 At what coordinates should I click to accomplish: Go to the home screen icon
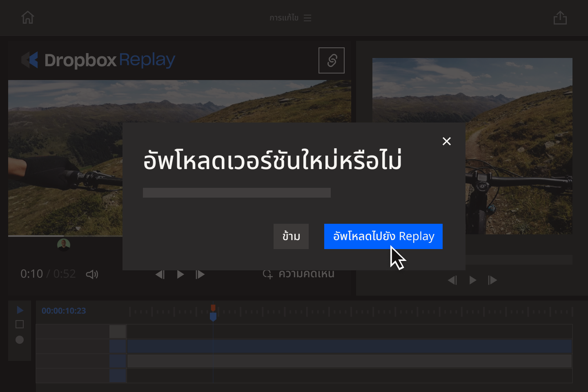click(x=28, y=18)
